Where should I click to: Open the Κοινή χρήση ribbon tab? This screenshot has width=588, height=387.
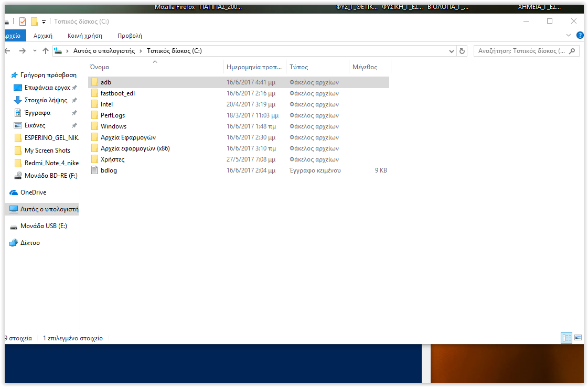[84, 36]
